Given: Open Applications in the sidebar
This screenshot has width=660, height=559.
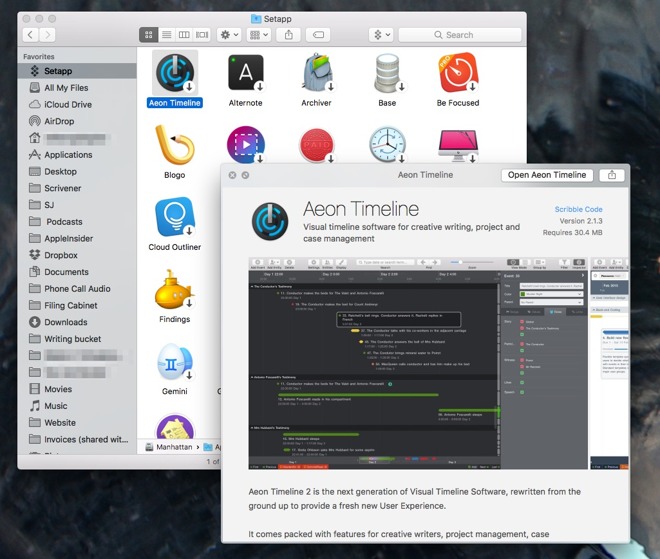Looking at the screenshot, I should point(77,155).
